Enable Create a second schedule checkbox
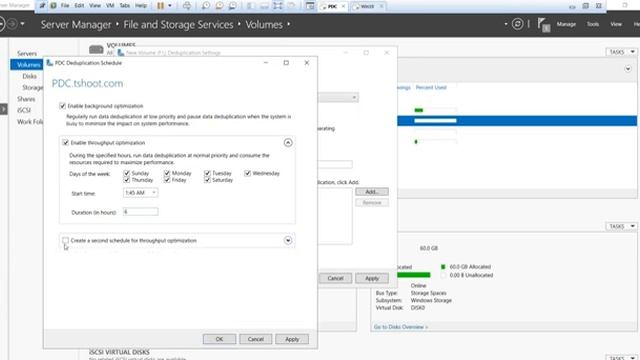 point(65,240)
